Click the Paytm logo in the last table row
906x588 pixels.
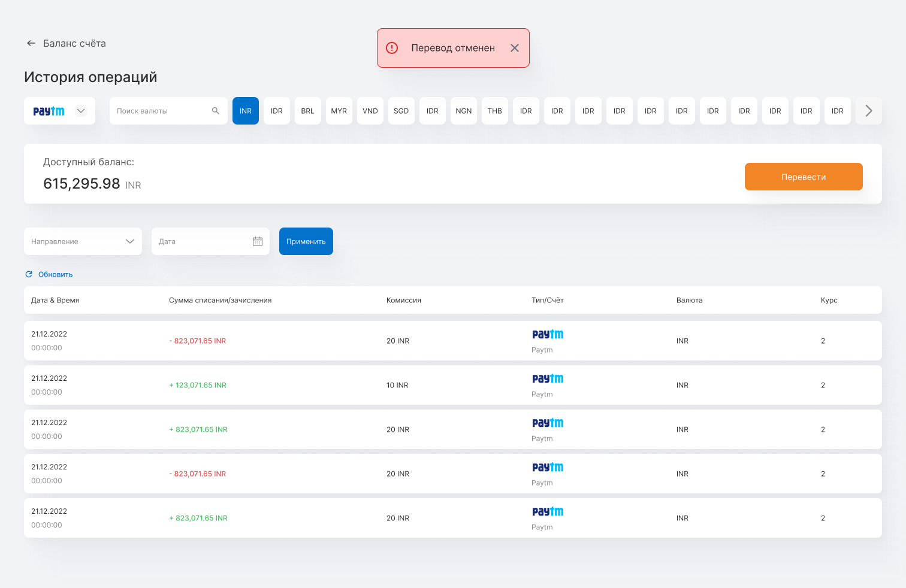(x=547, y=511)
